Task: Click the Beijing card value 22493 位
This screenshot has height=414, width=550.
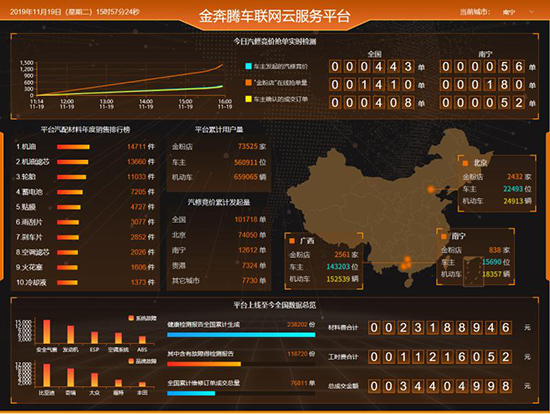Action: pyautogui.click(x=517, y=189)
